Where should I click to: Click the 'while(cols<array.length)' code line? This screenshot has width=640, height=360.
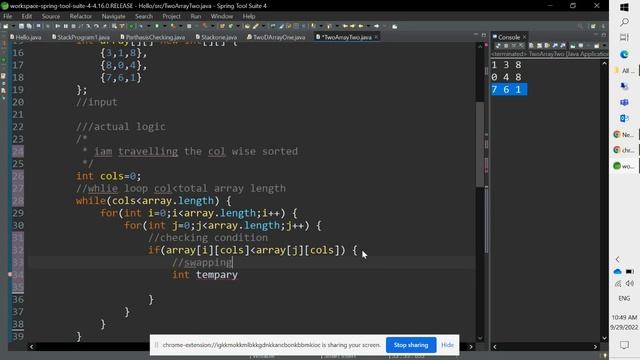[x=153, y=201]
